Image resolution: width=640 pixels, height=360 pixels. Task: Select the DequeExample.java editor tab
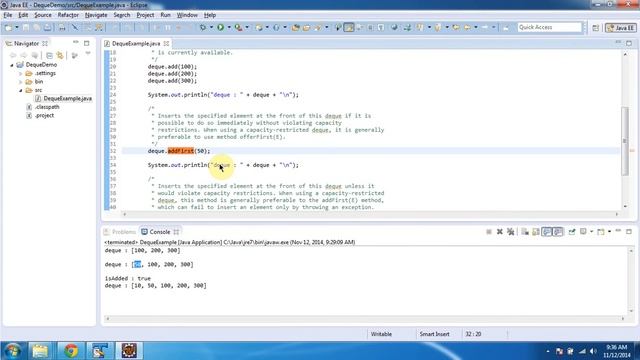tap(136, 43)
